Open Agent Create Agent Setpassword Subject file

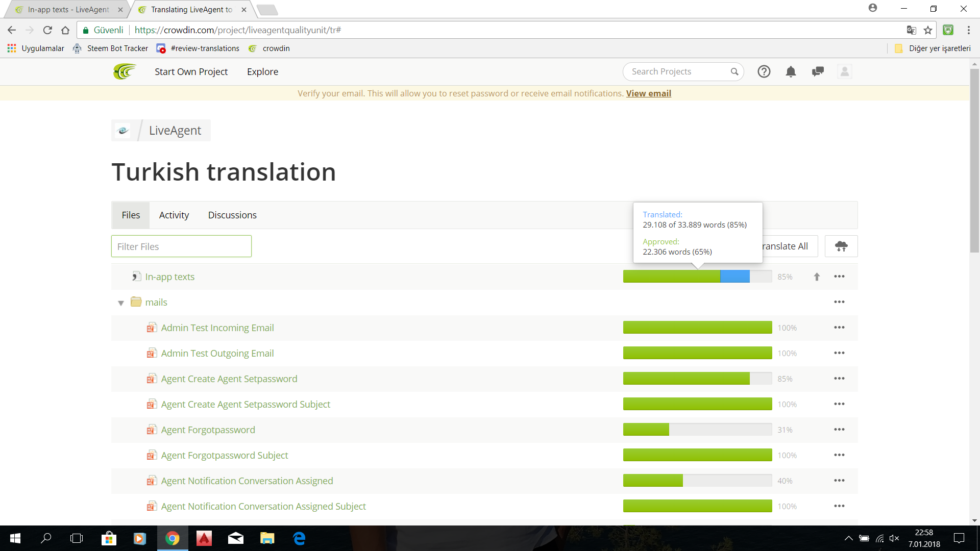pos(246,404)
